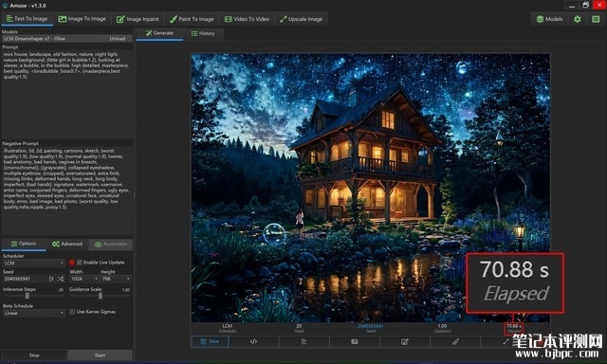This screenshot has height=364, width=607.
Task: Switch to Paint To Image tab
Action: tap(192, 19)
